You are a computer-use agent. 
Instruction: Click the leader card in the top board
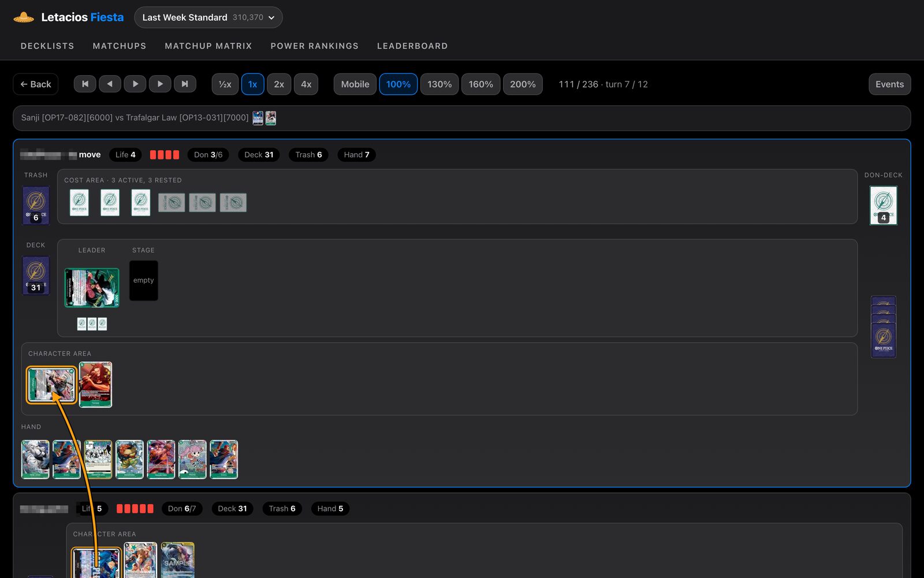click(x=92, y=287)
